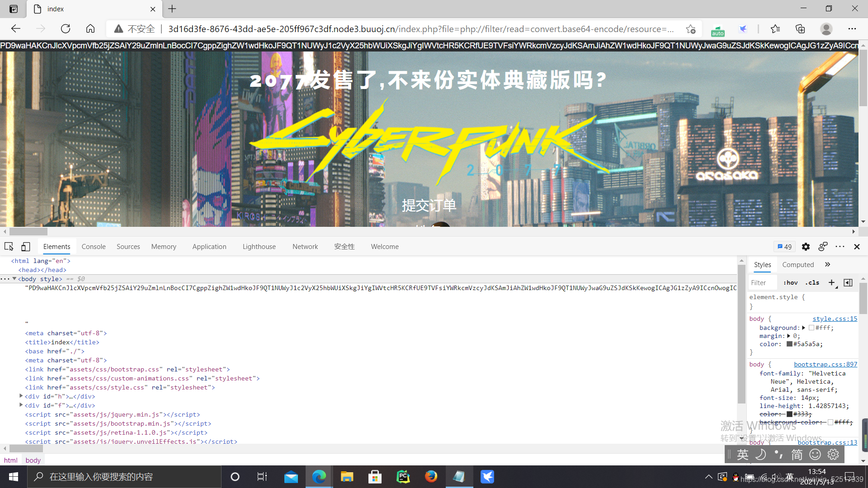Click the close DevTools panel X button
The width and height of the screenshot is (868, 488).
[x=857, y=246]
